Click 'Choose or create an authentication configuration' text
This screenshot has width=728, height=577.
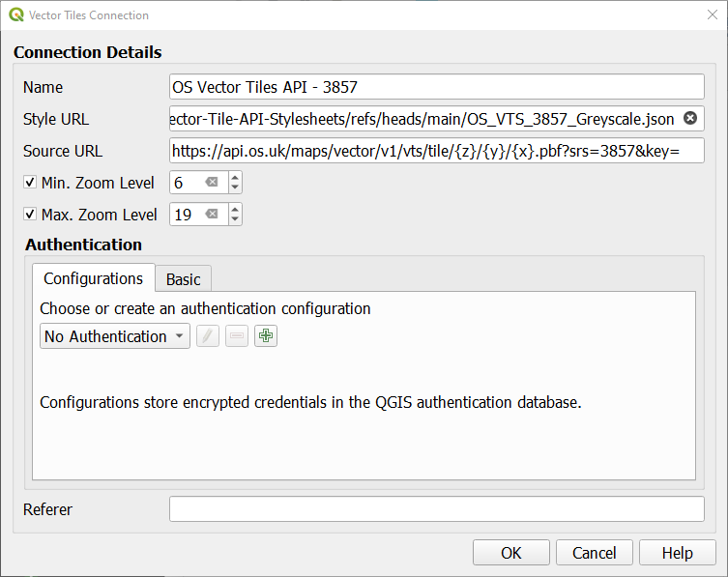pos(205,308)
